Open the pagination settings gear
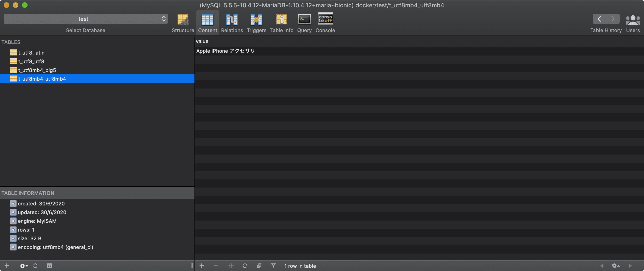 (x=616, y=266)
